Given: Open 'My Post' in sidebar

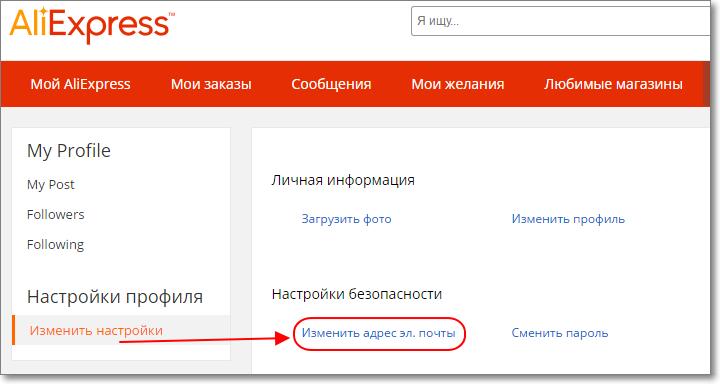Looking at the screenshot, I should coord(51,185).
